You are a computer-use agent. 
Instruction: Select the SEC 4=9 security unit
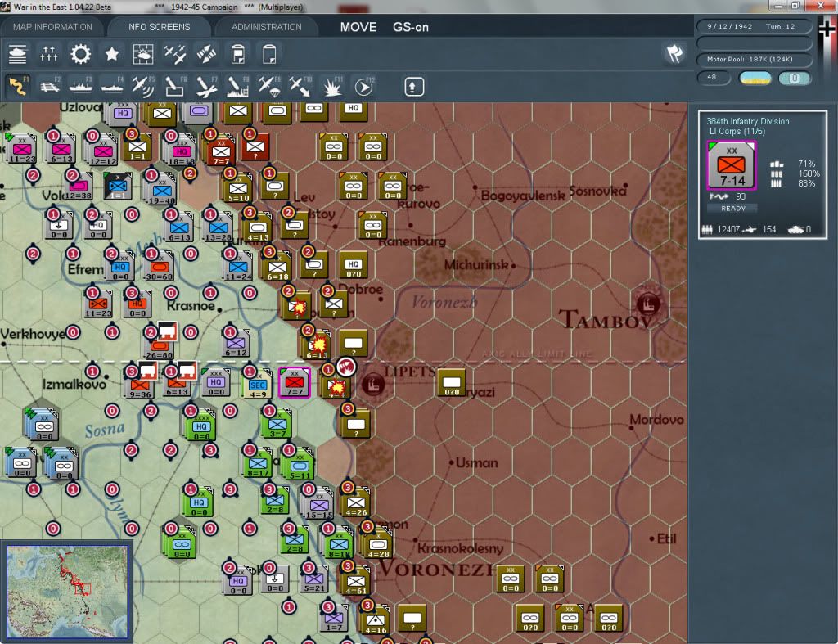[x=258, y=385]
